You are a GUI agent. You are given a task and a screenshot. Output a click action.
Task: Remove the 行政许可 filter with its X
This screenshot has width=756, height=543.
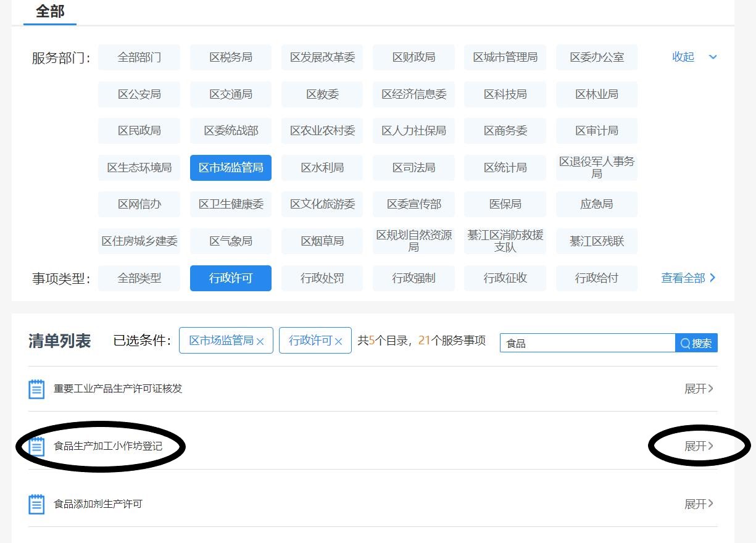coord(338,341)
